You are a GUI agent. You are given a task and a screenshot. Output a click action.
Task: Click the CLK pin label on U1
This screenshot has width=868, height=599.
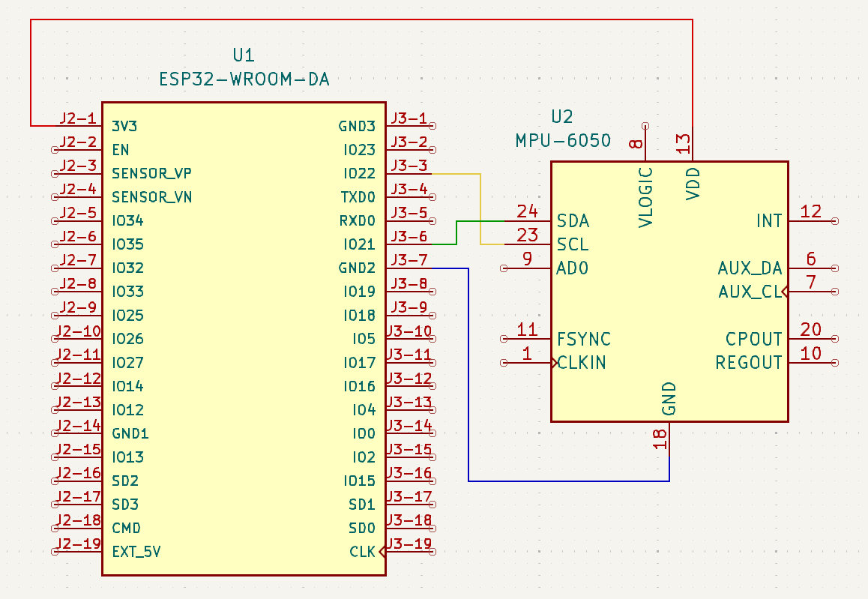coord(363,552)
